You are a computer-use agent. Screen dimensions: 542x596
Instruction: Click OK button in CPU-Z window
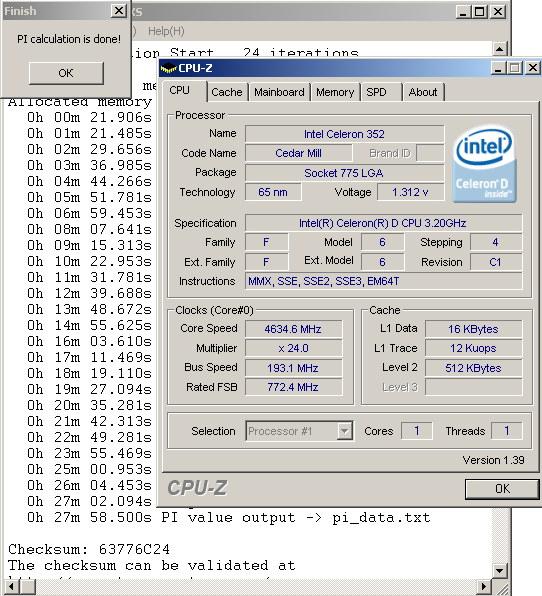pyautogui.click(x=502, y=488)
